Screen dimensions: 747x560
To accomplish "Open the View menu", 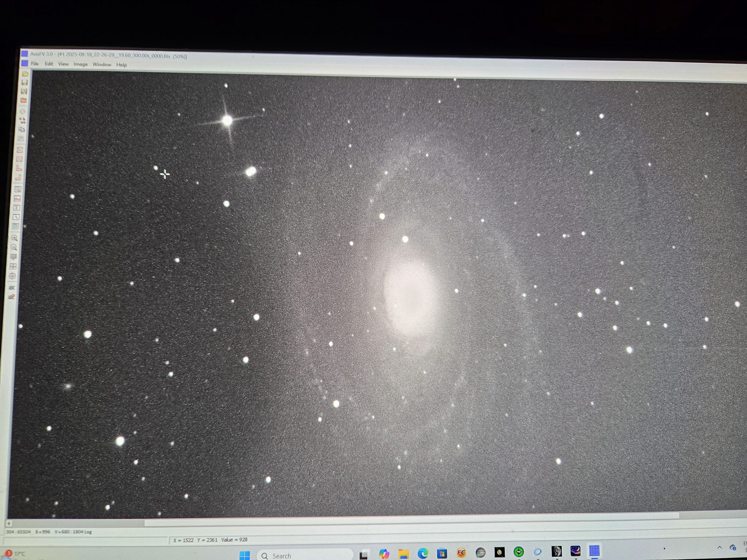I will (x=63, y=64).
